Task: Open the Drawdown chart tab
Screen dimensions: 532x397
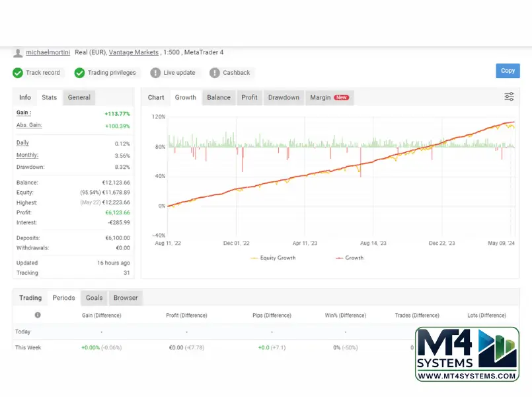Action: (284, 97)
